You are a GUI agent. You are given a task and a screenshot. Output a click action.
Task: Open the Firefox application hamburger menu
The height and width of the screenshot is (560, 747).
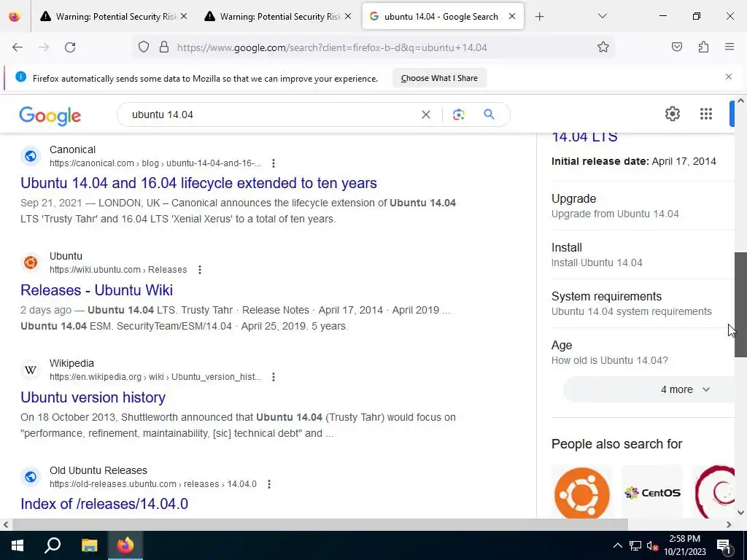click(x=729, y=47)
